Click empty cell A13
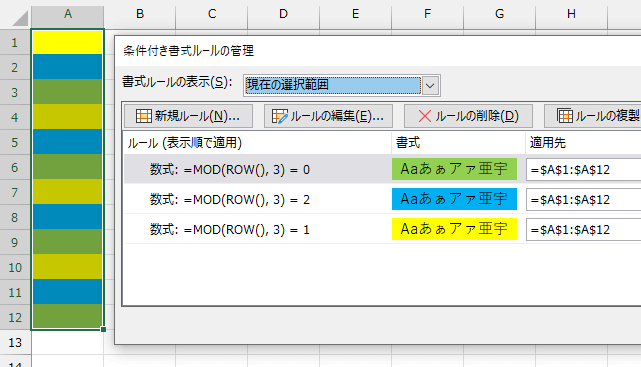This screenshot has height=367, width=641. point(67,342)
